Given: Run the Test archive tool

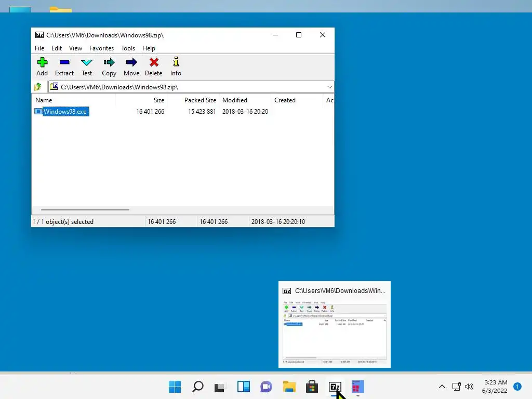Looking at the screenshot, I should (87, 62).
